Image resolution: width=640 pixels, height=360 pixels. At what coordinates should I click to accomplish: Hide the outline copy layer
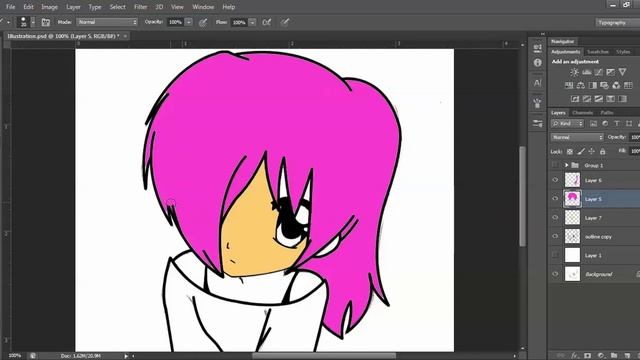[555, 236]
